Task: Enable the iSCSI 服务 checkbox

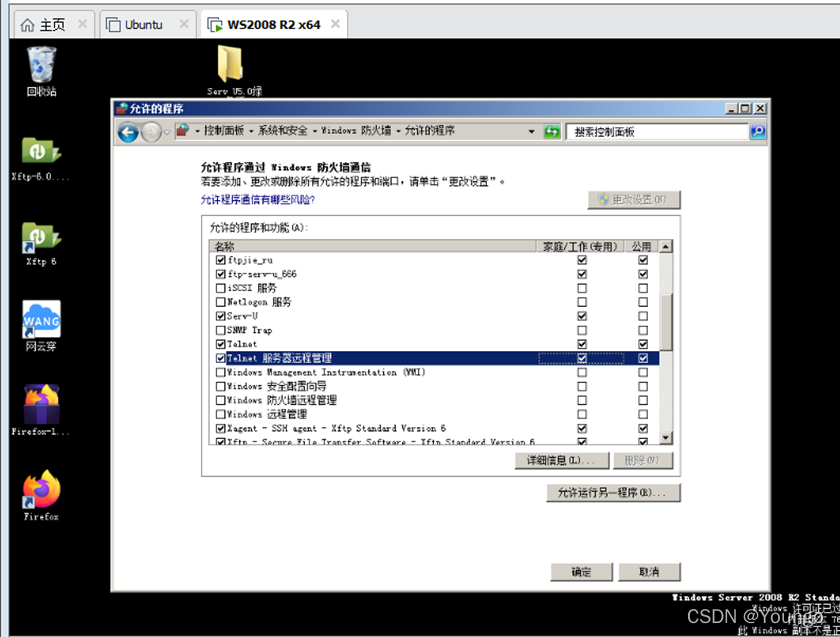Action: click(220, 288)
